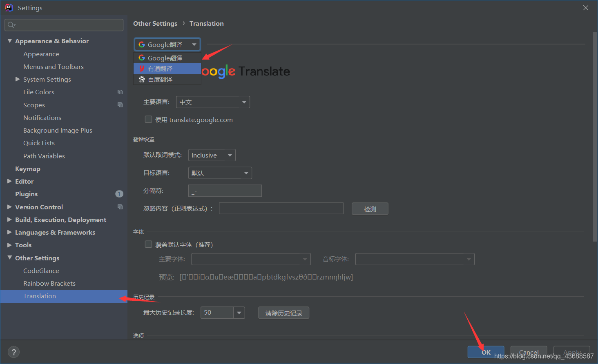Click into the 忽略内容 regex input field

click(281, 208)
